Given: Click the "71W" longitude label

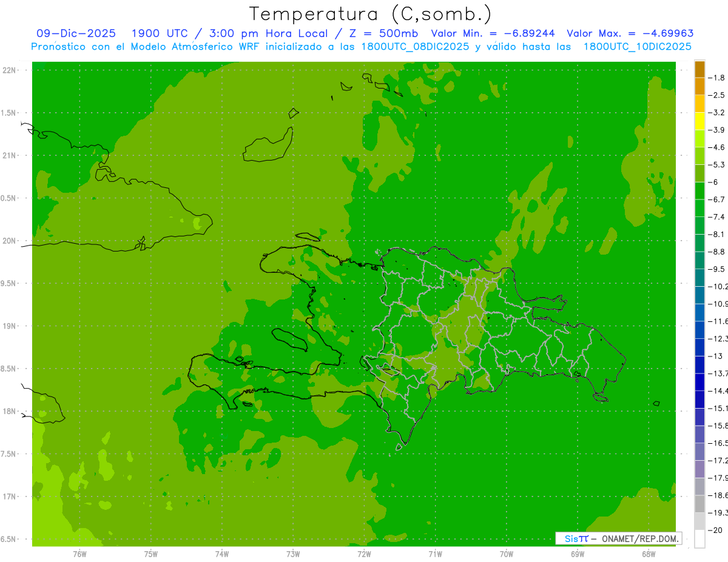Looking at the screenshot, I should pyautogui.click(x=435, y=554).
